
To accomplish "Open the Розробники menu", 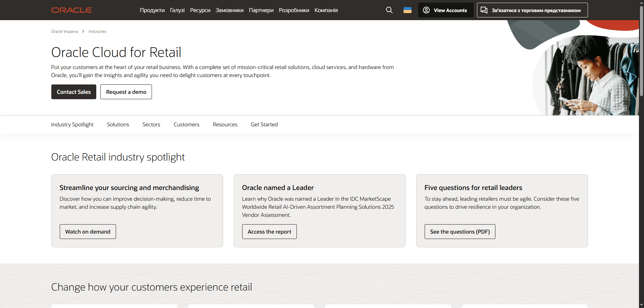I will (x=294, y=10).
